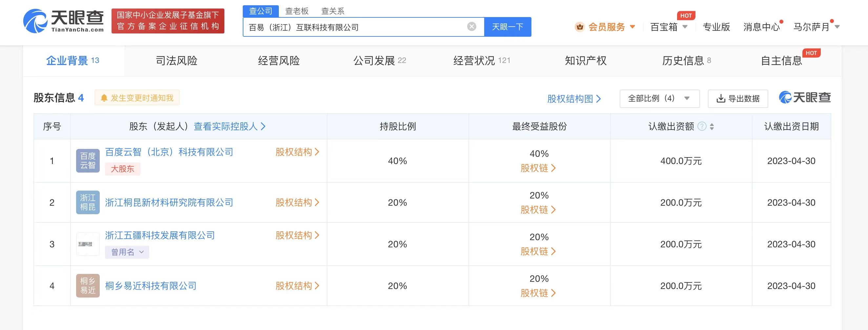Click the Tianyancha logo
Screen dimensions: 868x330
62,21
